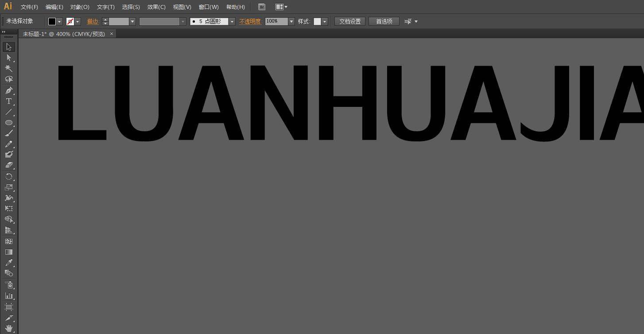Screen dimensions: 644x334
Task: Expand the 5 点圆形 brush dropdown
Action: [232, 21]
